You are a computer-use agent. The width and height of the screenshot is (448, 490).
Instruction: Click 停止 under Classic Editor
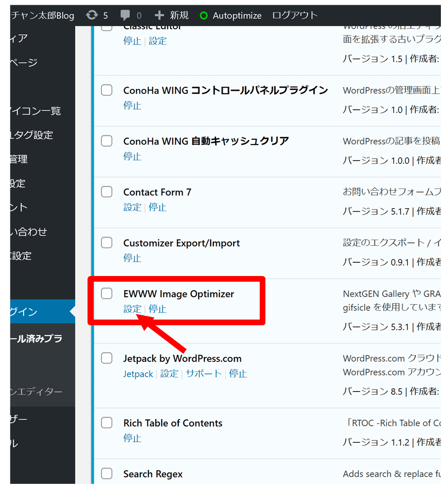[132, 41]
